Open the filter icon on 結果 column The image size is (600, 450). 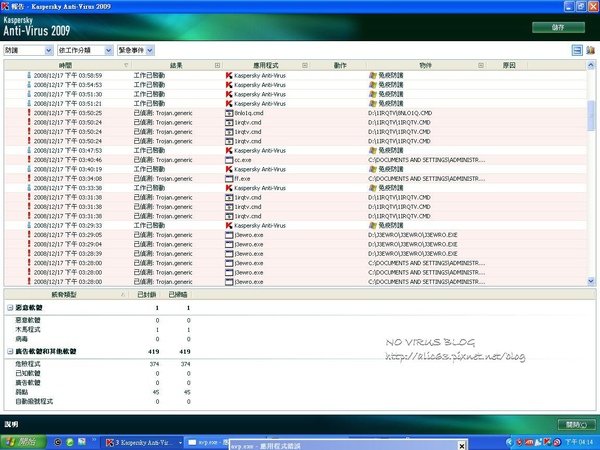click(x=217, y=65)
